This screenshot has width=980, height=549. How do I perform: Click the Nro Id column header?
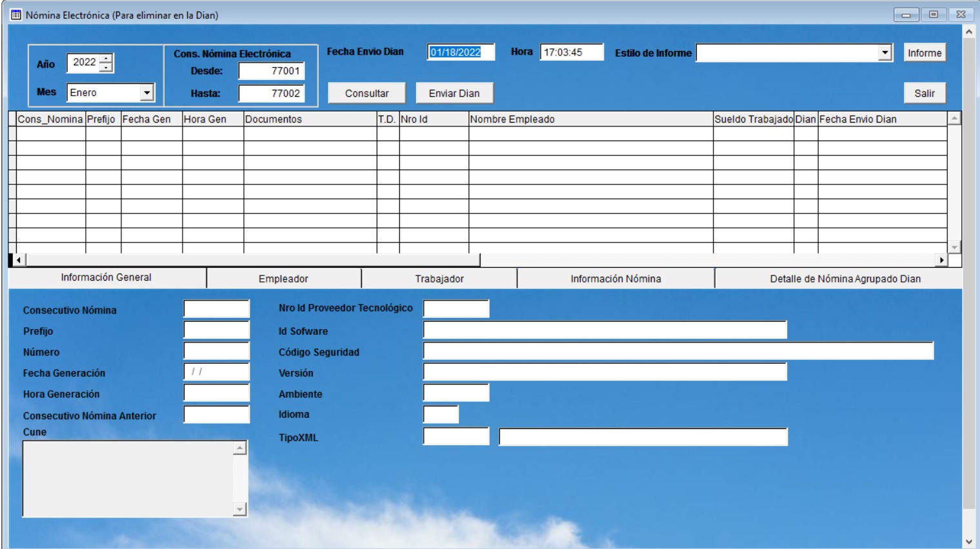click(434, 119)
